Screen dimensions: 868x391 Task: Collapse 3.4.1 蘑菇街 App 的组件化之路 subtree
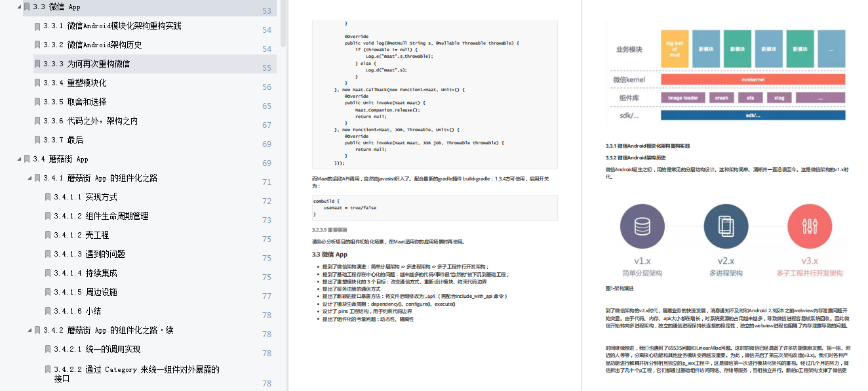(29, 178)
